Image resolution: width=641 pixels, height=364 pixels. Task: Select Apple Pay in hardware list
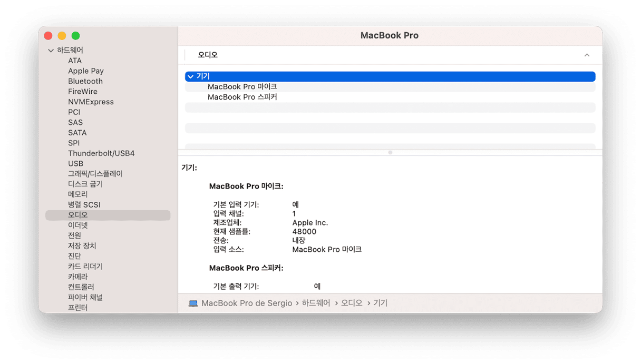(x=86, y=71)
